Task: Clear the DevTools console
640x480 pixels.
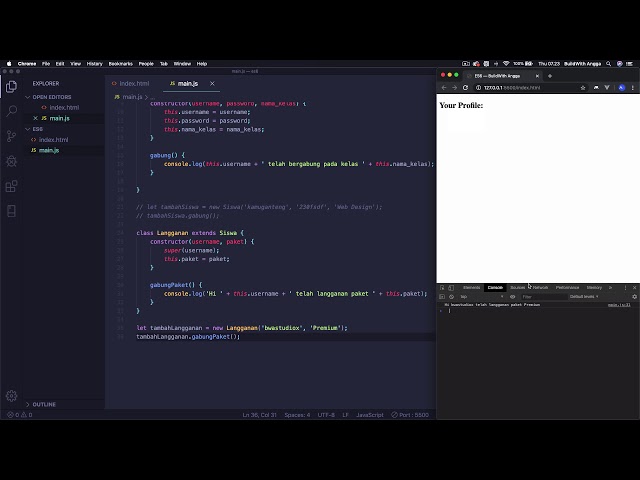Action: [x=451, y=297]
